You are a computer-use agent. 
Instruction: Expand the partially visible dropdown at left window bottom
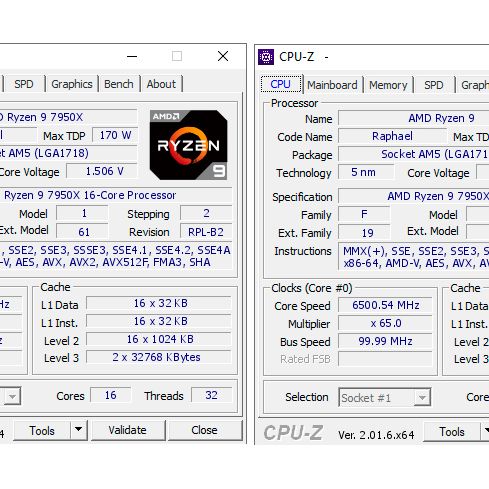12,396
